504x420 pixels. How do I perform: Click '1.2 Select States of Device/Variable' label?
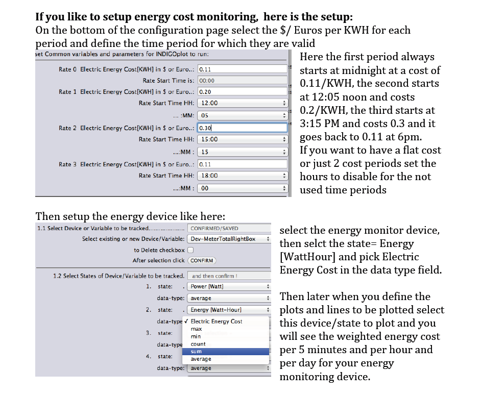[x=118, y=276]
